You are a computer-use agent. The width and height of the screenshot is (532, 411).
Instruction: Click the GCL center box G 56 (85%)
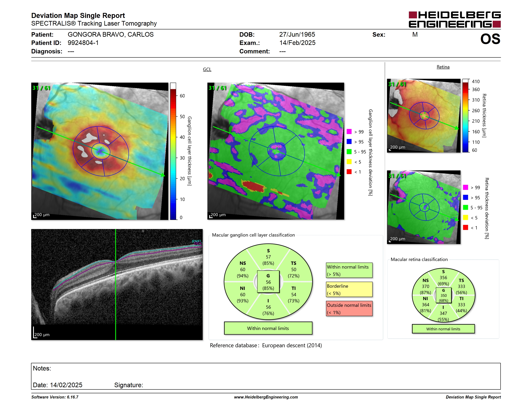268,282
